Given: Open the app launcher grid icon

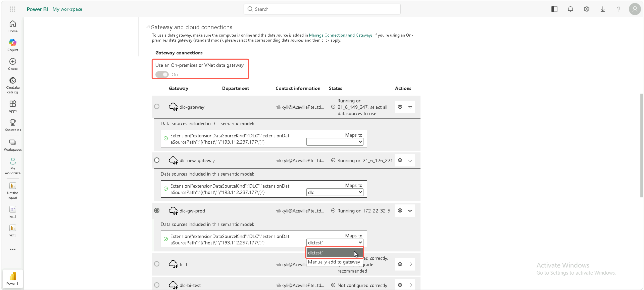Looking at the screenshot, I should pyautogui.click(x=13, y=9).
